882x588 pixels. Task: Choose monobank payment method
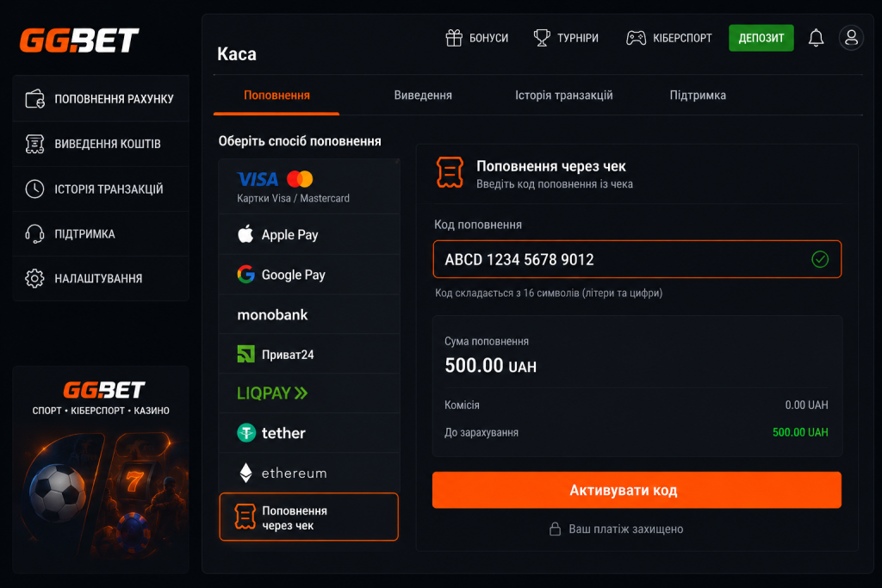309,314
